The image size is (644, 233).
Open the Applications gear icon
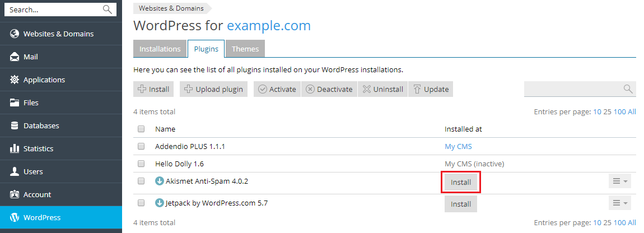click(15, 80)
